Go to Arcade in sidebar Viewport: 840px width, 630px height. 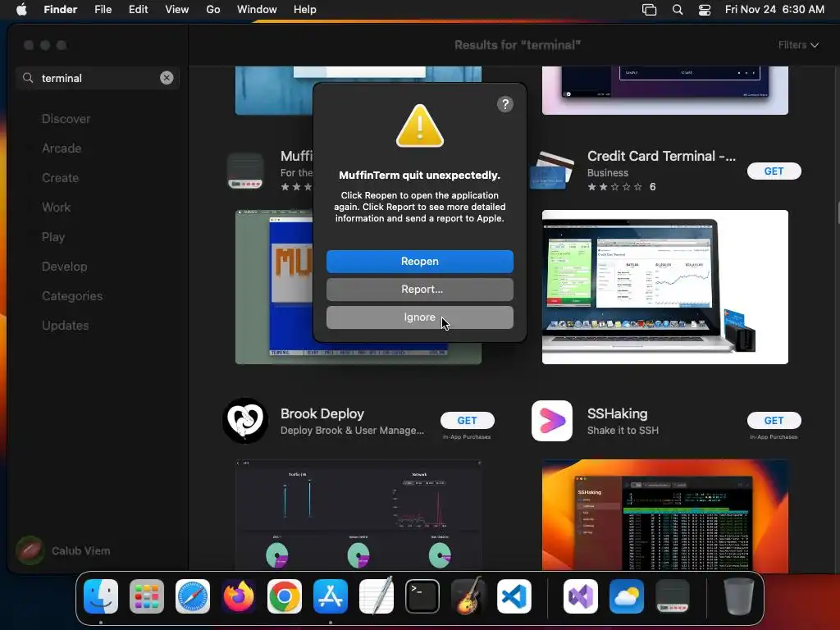pos(62,148)
